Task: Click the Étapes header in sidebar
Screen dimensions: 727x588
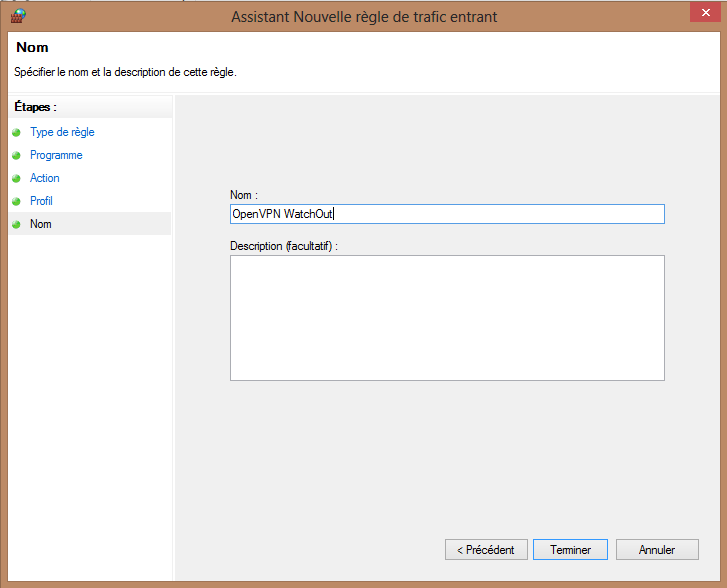Action: point(35,107)
